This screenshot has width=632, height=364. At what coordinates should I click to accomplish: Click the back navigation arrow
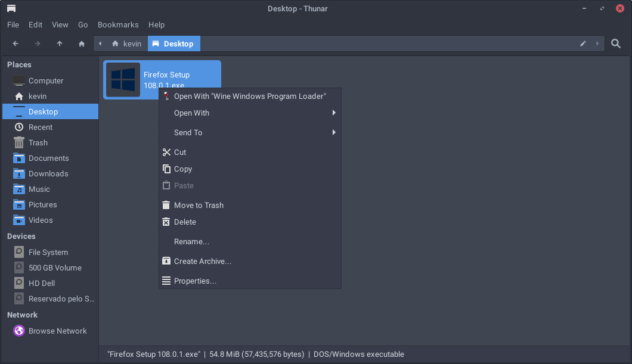tap(16, 43)
